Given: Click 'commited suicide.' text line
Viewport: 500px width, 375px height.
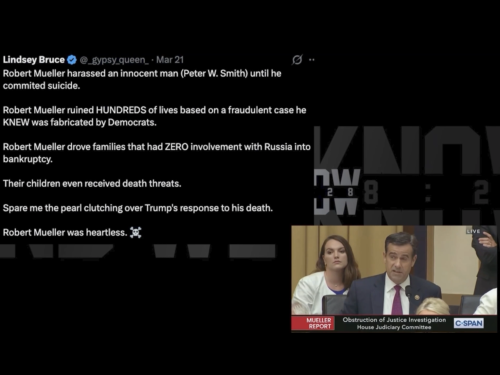Looking at the screenshot, I should (41, 86).
